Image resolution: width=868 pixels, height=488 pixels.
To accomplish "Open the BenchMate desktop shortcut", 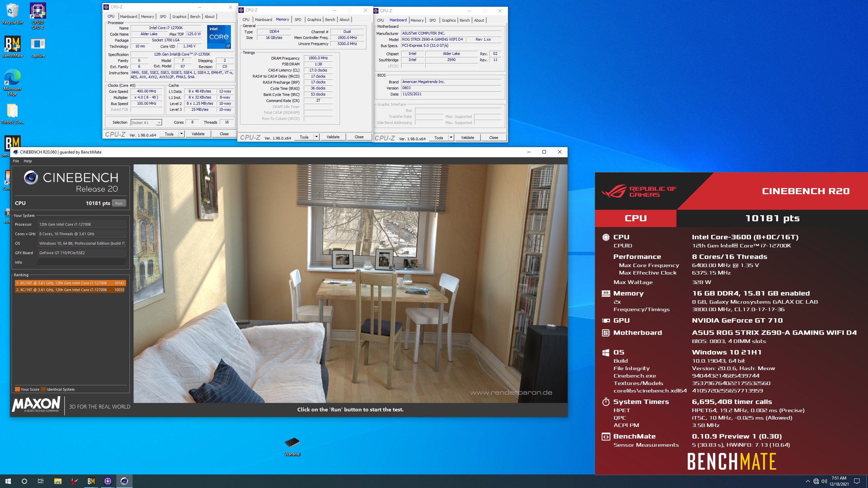I will click(x=13, y=47).
